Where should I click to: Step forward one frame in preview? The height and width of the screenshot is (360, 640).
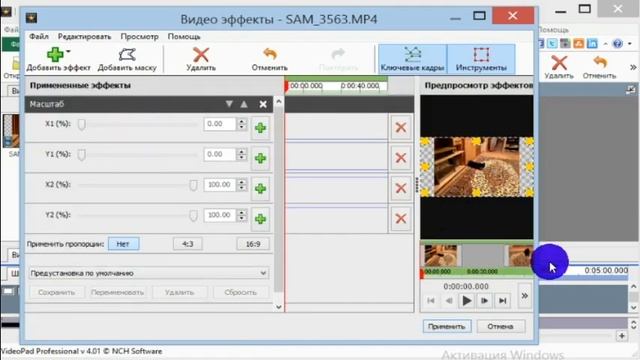coord(484,301)
